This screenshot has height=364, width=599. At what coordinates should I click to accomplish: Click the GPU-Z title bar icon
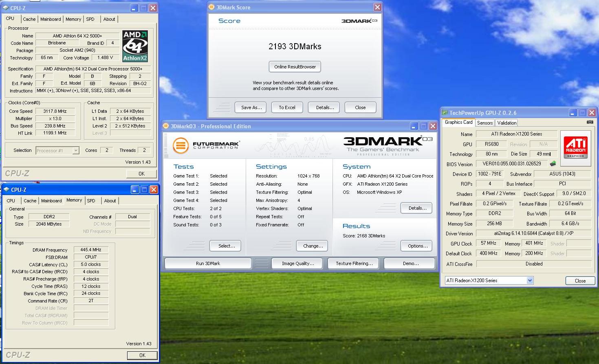(445, 113)
